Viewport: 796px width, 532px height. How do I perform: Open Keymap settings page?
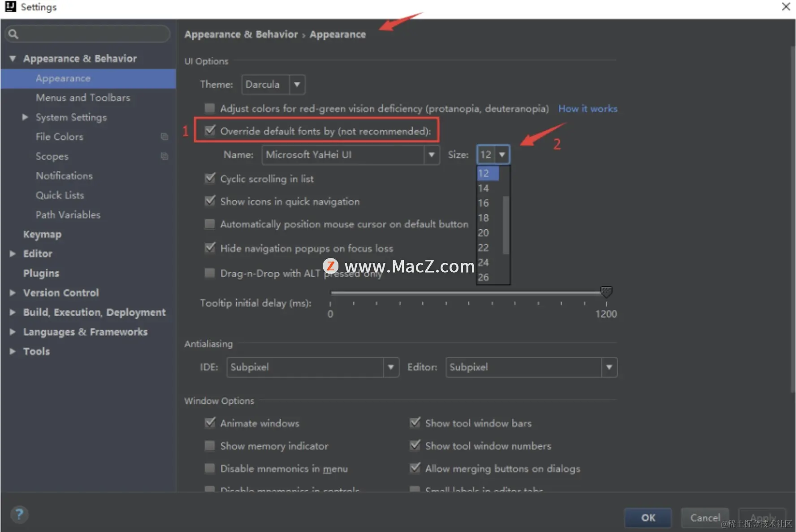coord(42,234)
